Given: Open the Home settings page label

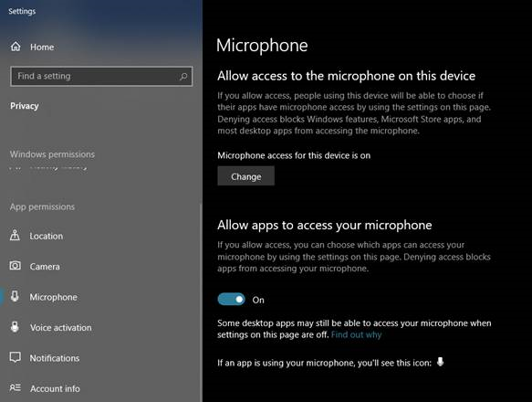Looking at the screenshot, I should point(42,48).
